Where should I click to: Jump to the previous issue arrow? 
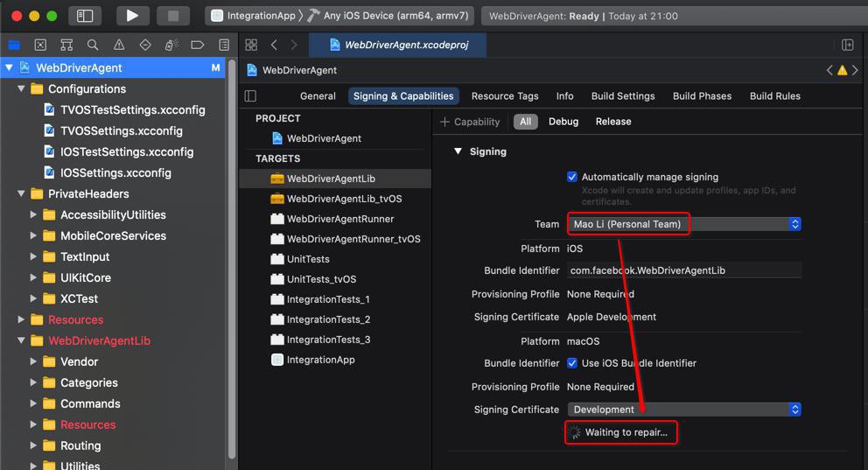(x=829, y=70)
